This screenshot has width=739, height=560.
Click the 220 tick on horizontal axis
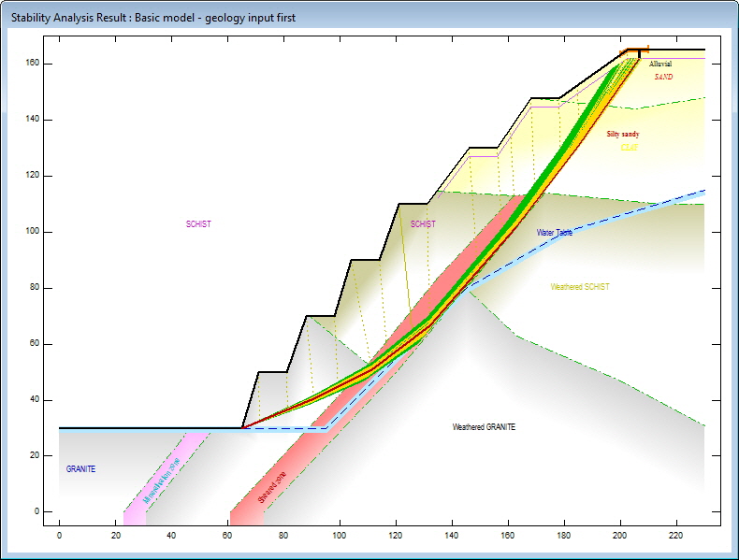click(x=675, y=536)
